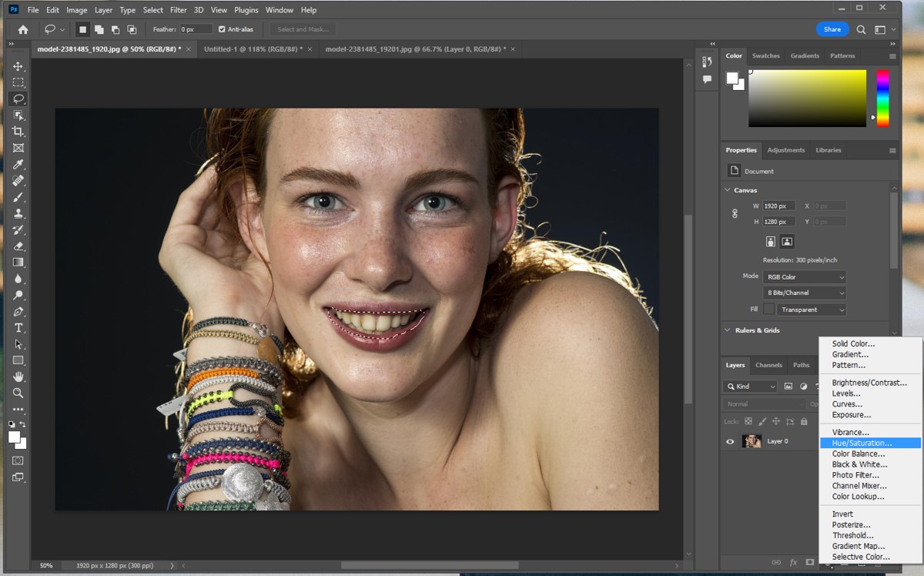Select the Crop tool

[18, 132]
